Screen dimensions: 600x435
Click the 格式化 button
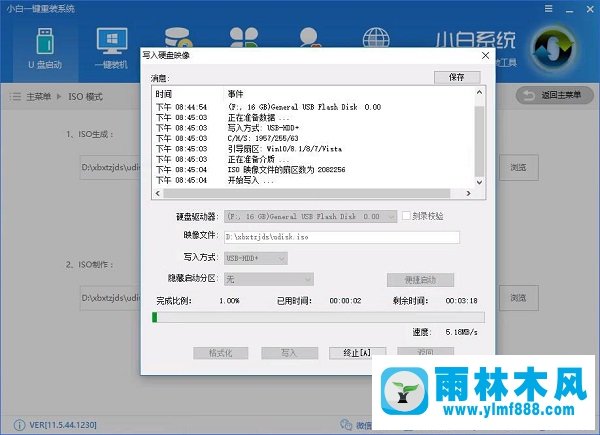[x=220, y=353]
